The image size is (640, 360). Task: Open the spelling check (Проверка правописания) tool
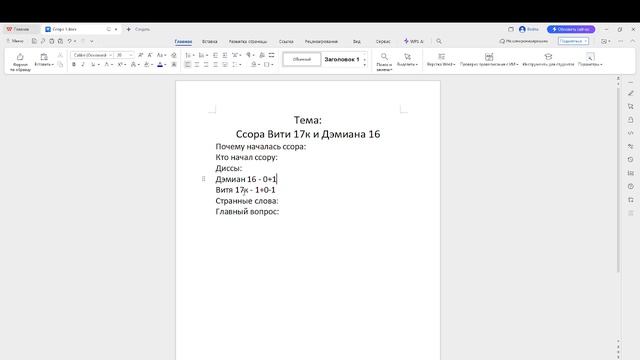[x=489, y=57]
